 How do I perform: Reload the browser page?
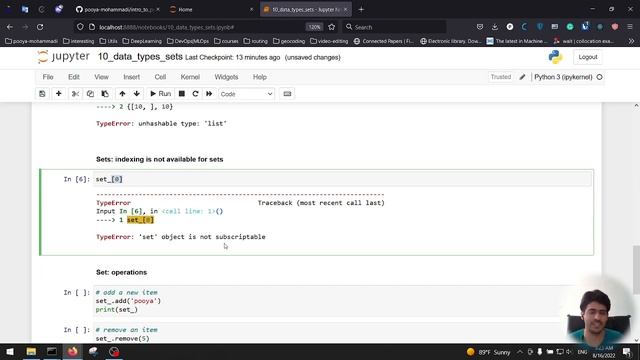click(x=40, y=27)
